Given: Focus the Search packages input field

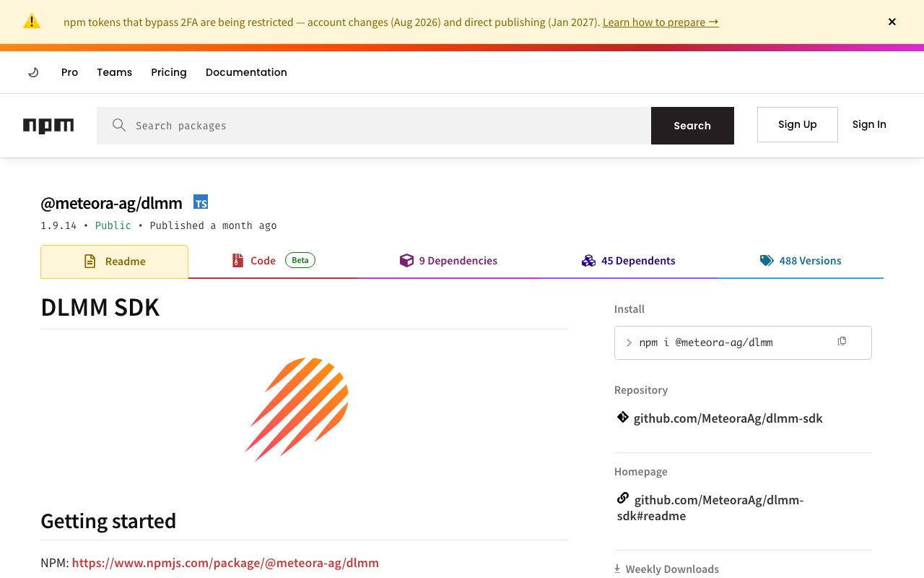Looking at the screenshot, I should point(390,126).
